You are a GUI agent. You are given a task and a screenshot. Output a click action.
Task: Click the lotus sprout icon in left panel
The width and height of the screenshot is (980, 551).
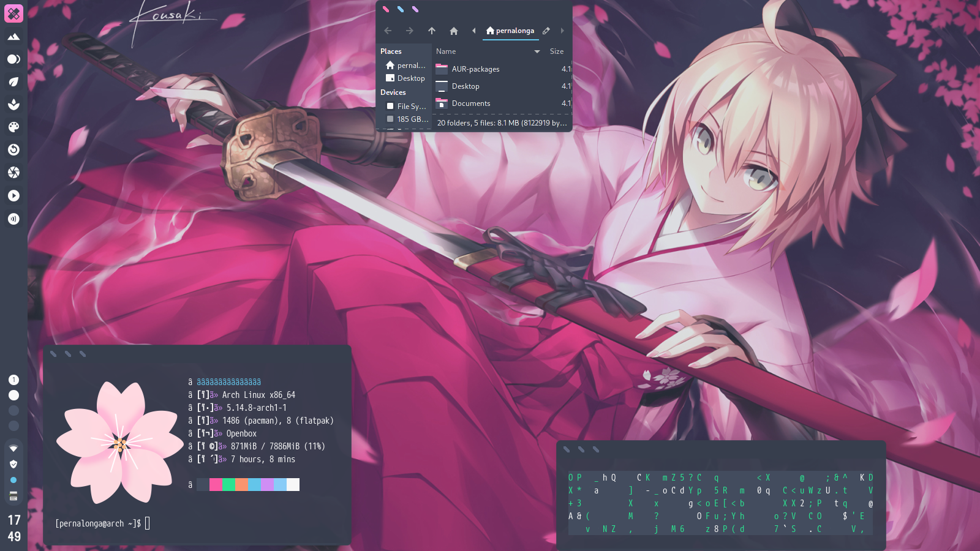[x=13, y=105]
